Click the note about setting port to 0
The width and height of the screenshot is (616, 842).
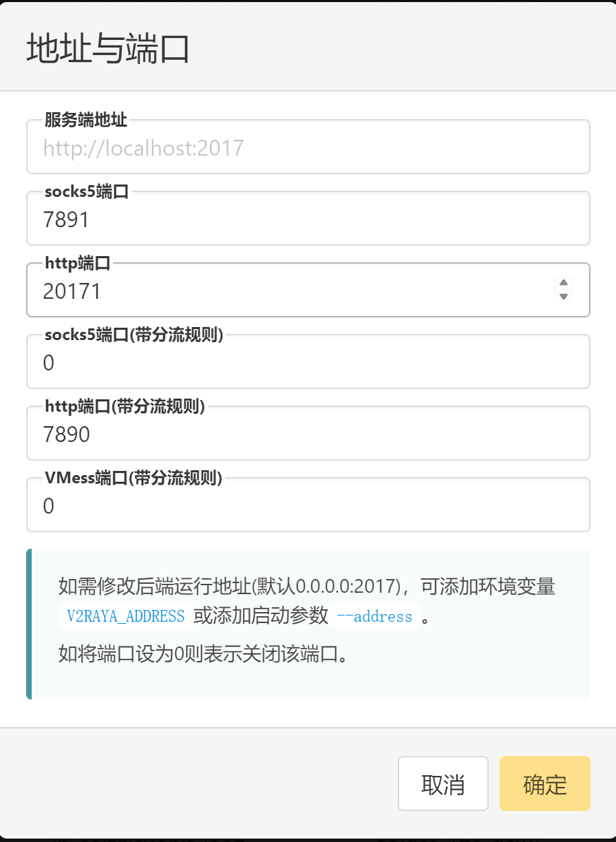203,653
